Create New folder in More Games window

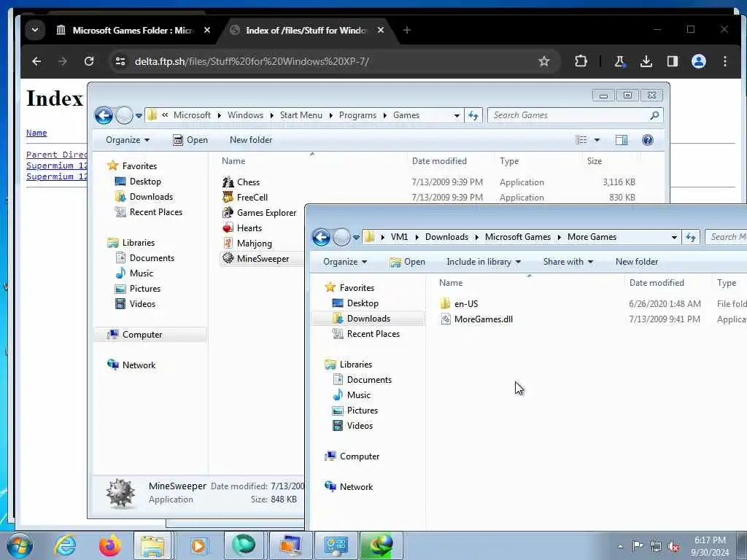pyautogui.click(x=636, y=262)
